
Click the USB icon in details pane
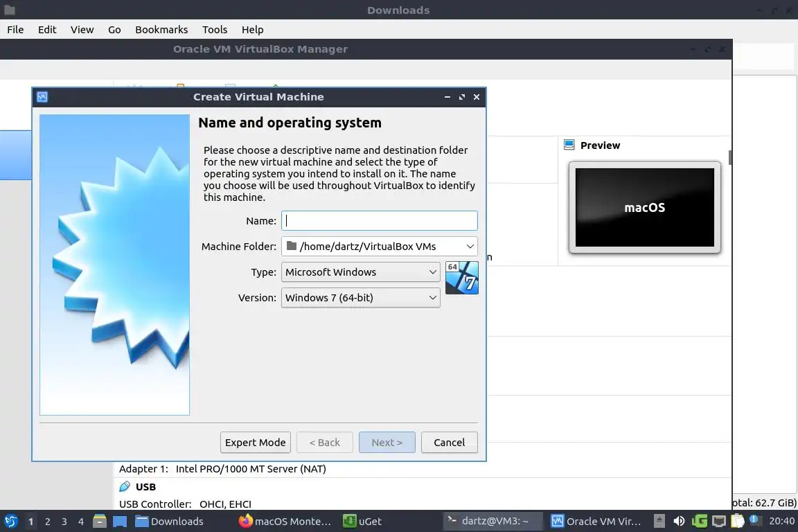(125, 487)
